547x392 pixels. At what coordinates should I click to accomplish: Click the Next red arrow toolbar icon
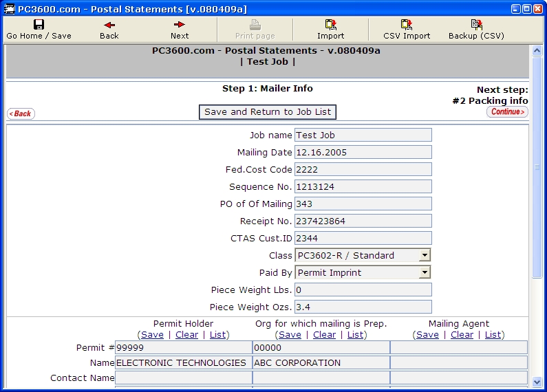(x=180, y=24)
